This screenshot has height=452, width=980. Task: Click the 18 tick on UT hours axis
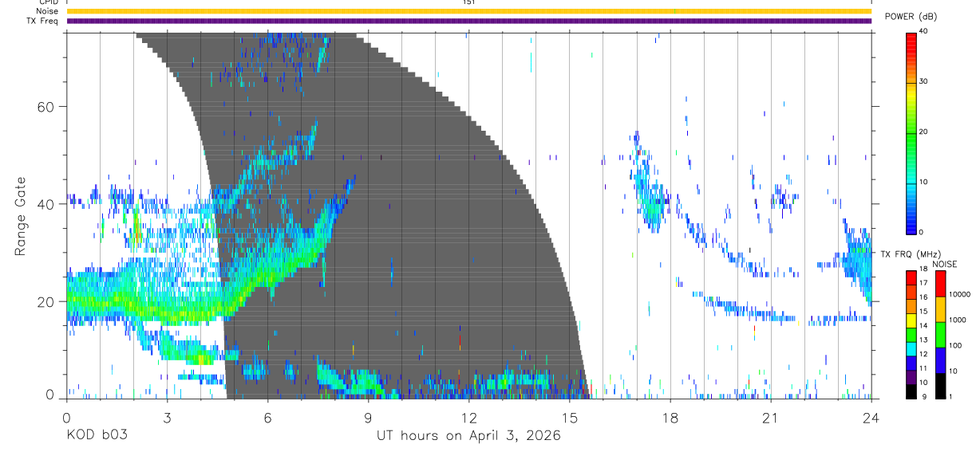(670, 418)
